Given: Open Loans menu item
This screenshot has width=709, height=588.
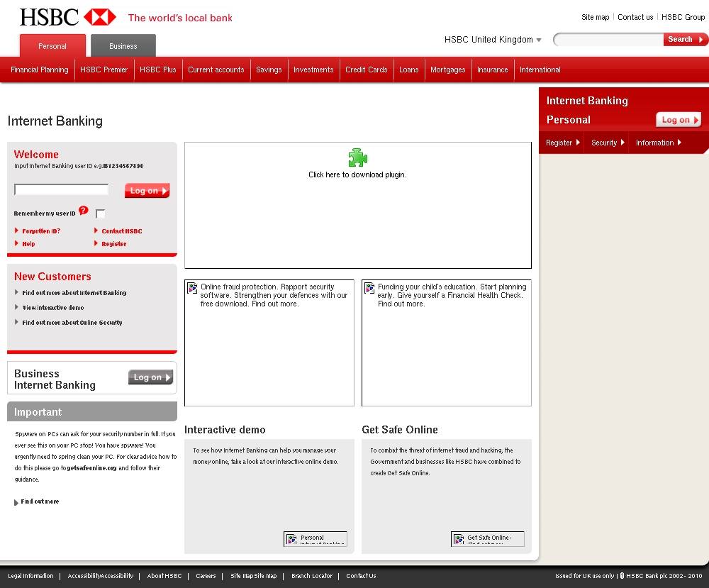Looking at the screenshot, I should tap(409, 70).
